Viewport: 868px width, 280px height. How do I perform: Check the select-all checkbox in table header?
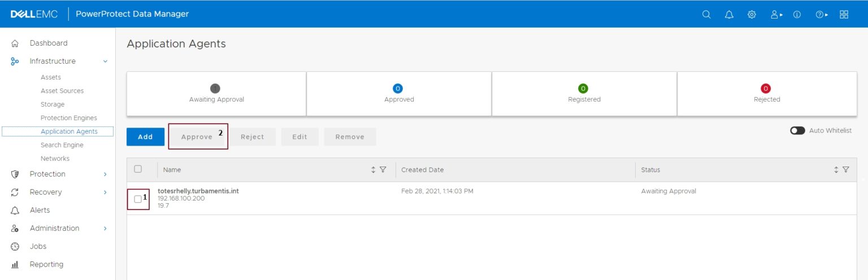click(x=138, y=169)
